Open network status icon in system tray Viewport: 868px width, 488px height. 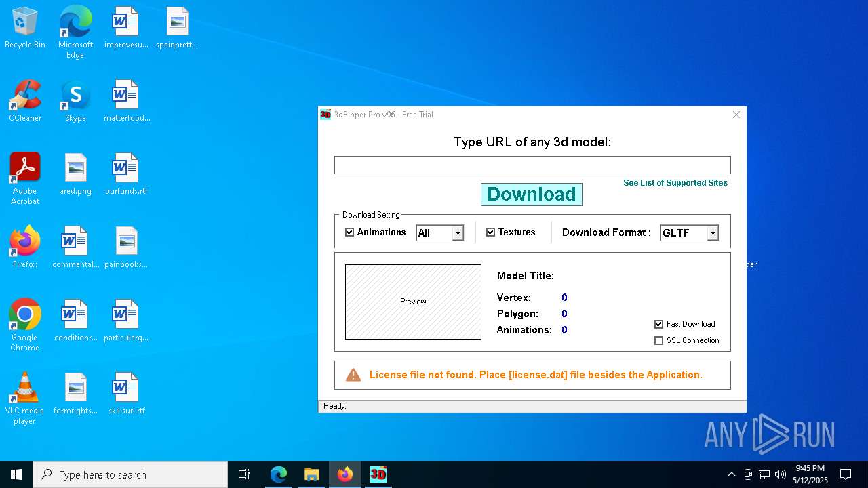click(x=764, y=474)
